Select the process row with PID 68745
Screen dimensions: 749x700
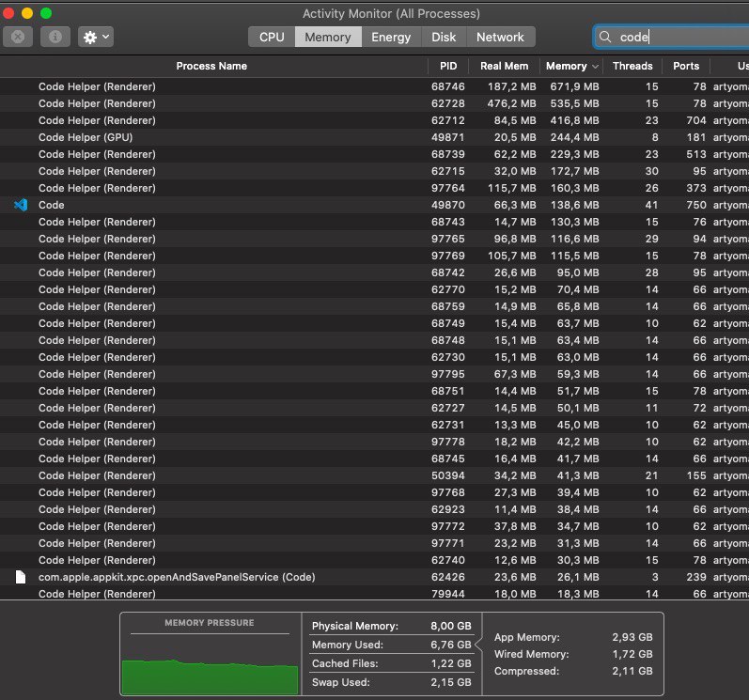374,459
